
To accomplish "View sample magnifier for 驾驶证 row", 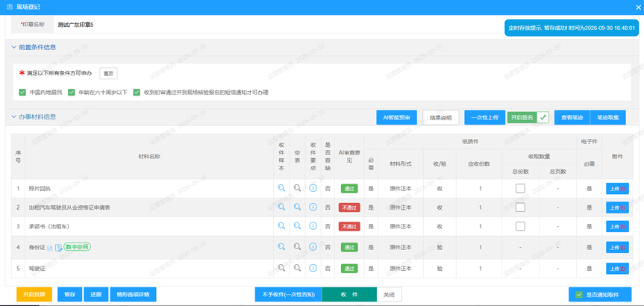I will 281,268.
